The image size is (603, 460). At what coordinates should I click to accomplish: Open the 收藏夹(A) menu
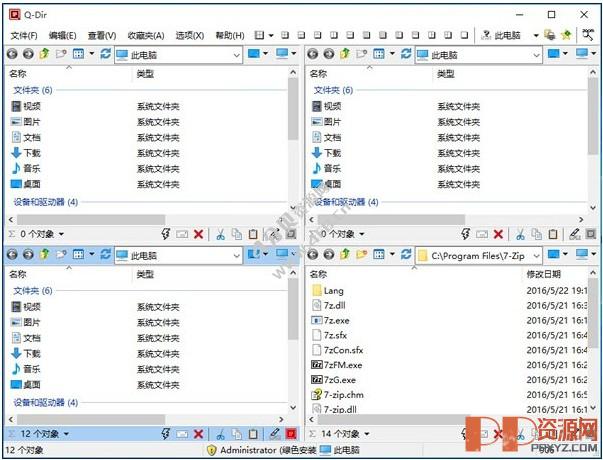point(146,35)
